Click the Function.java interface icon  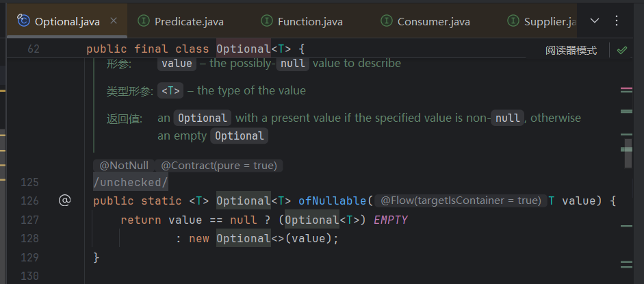click(x=267, y=21)
